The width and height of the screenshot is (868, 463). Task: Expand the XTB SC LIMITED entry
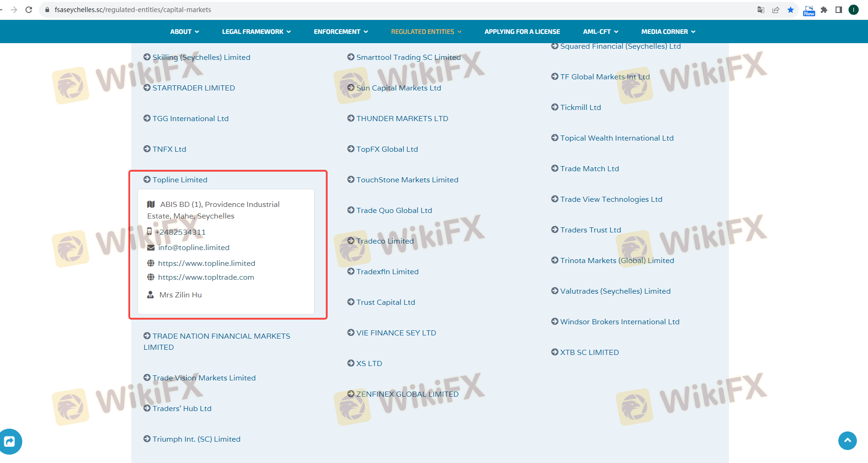point(589,352)
